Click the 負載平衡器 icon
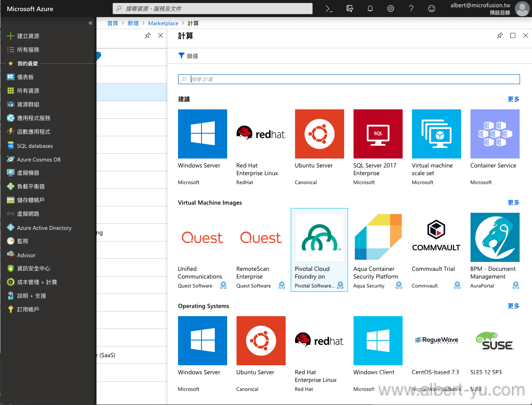 (11, 186)
